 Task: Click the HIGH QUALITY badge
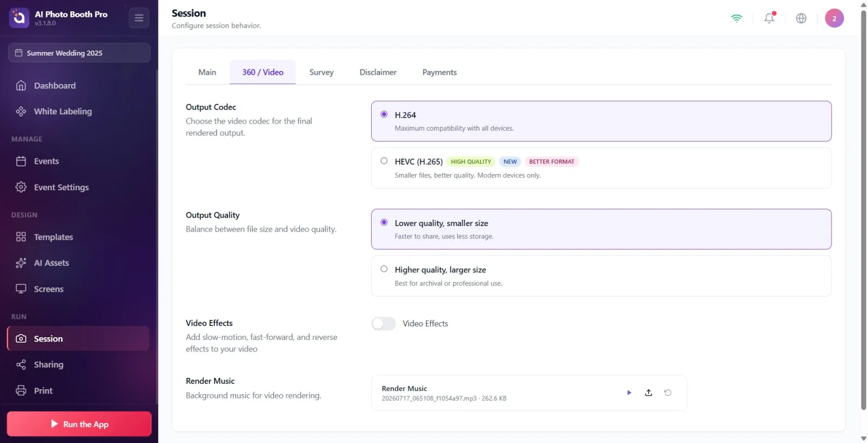[471, 162]
